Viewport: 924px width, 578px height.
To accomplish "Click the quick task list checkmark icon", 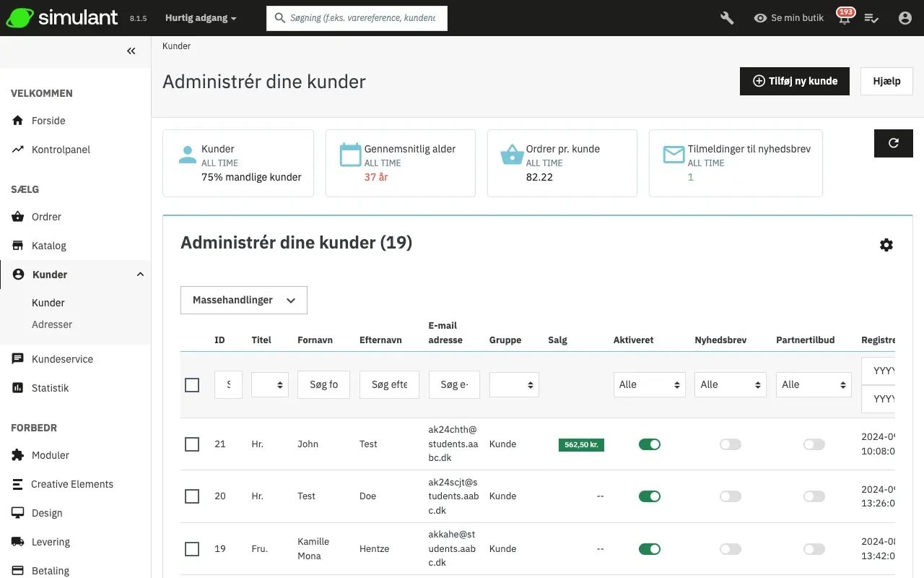I will click(x=871, y=18).
